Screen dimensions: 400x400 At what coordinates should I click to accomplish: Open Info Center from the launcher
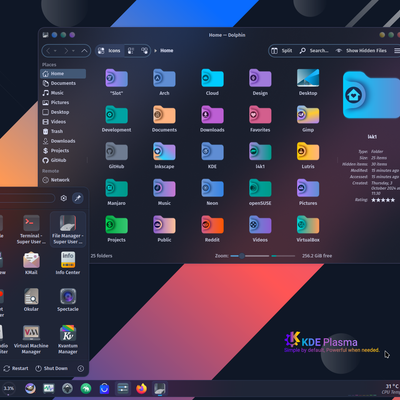68,263
